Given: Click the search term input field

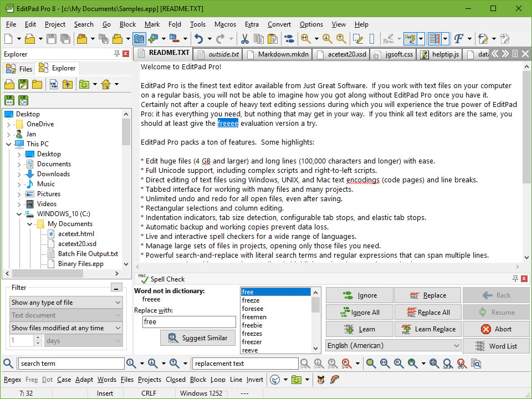Looking at the screenshot, I should click(x=71, y=364).
